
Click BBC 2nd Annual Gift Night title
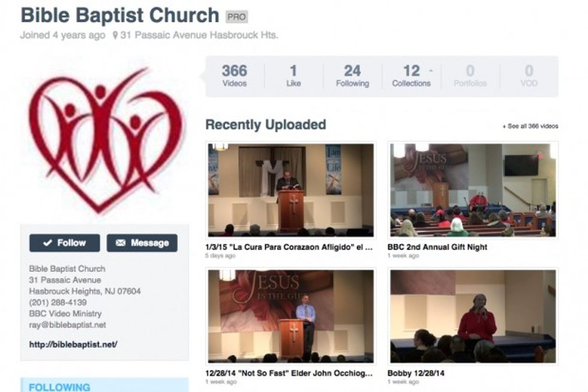(x=437, y=247)
